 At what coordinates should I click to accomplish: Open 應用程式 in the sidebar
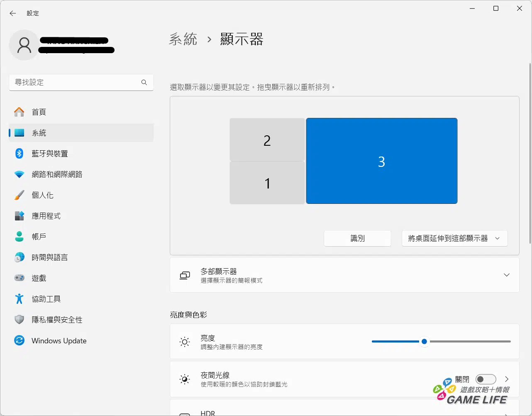(46, 216)
